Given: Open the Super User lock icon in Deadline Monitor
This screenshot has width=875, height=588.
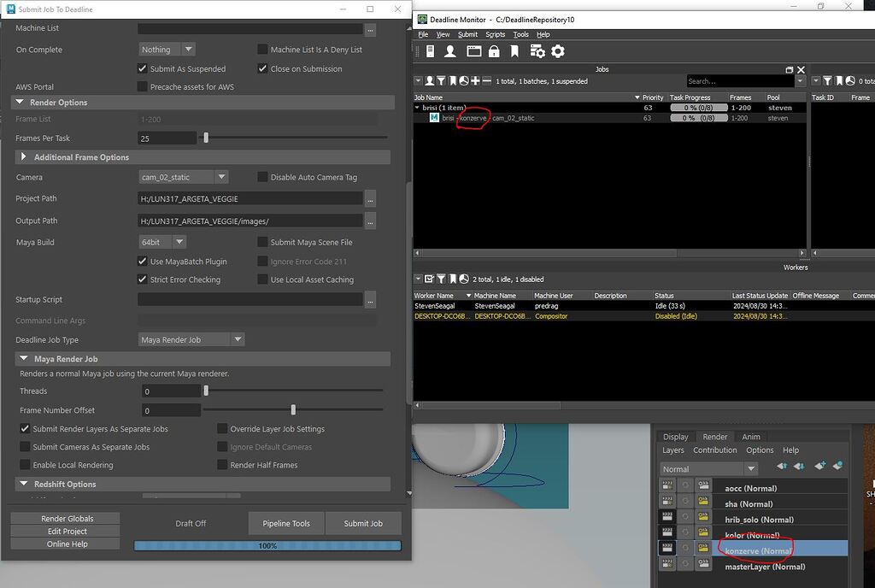Looking at the screenshot, I should tap(494, 51).
